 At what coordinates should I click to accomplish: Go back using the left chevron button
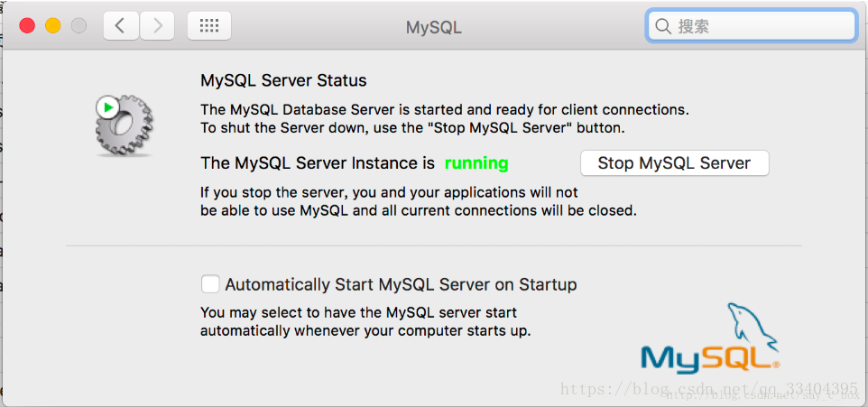pyautogui.click(x=121, y=26)
